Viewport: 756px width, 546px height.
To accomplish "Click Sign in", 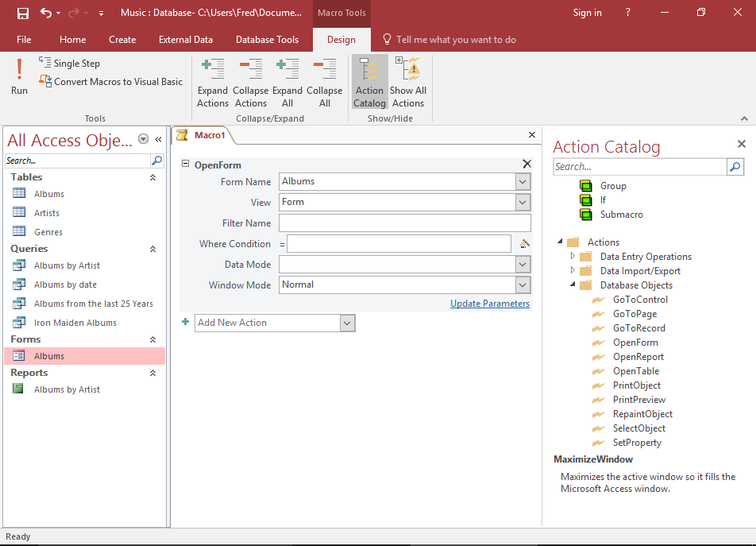I will [588, 13].
